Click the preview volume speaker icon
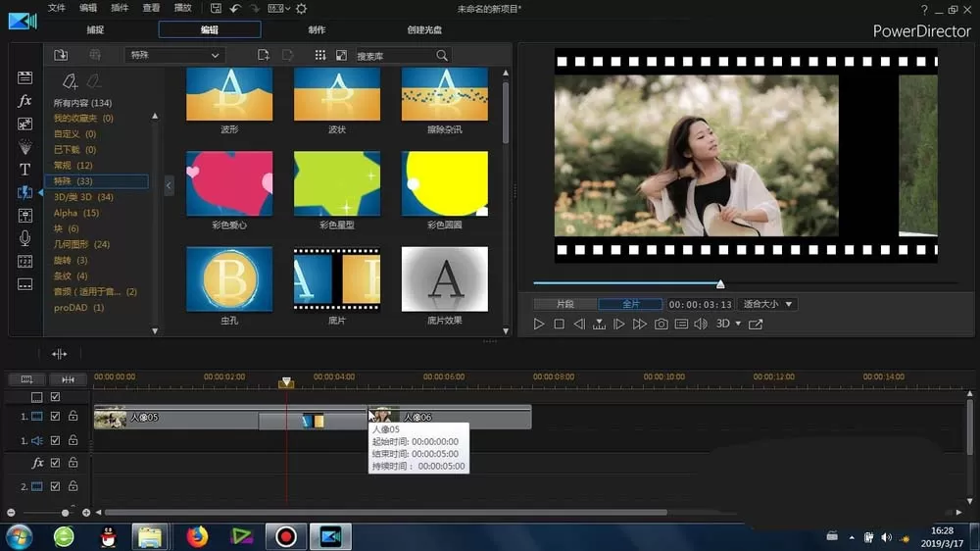Image resolution: width=980 pixels, height=551 pixels. tap(701, 324)
